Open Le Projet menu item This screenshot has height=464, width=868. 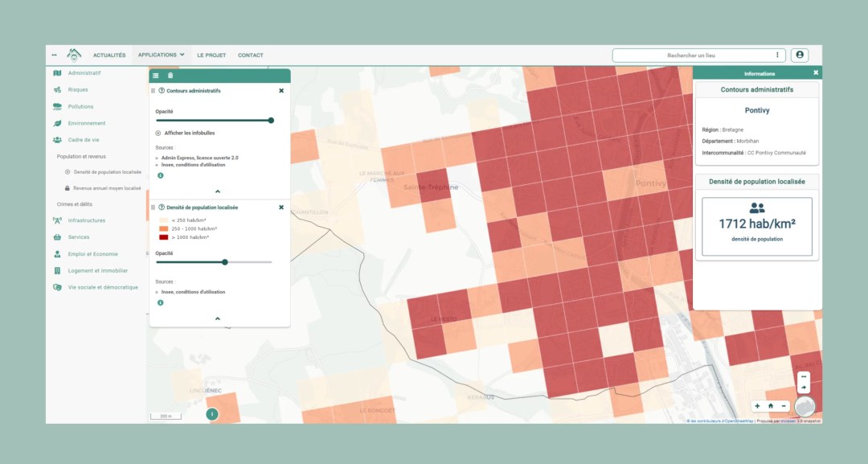[x=211, y=55]
